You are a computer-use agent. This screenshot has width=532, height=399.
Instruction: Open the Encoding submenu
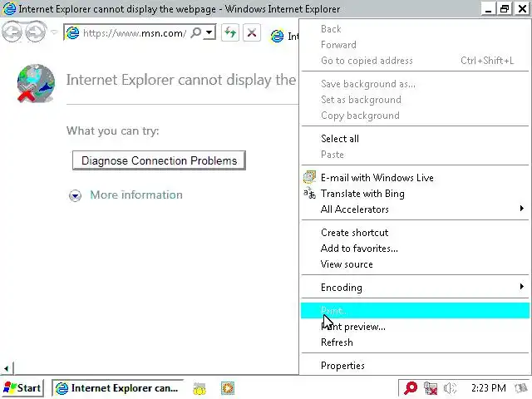point(415,288)
